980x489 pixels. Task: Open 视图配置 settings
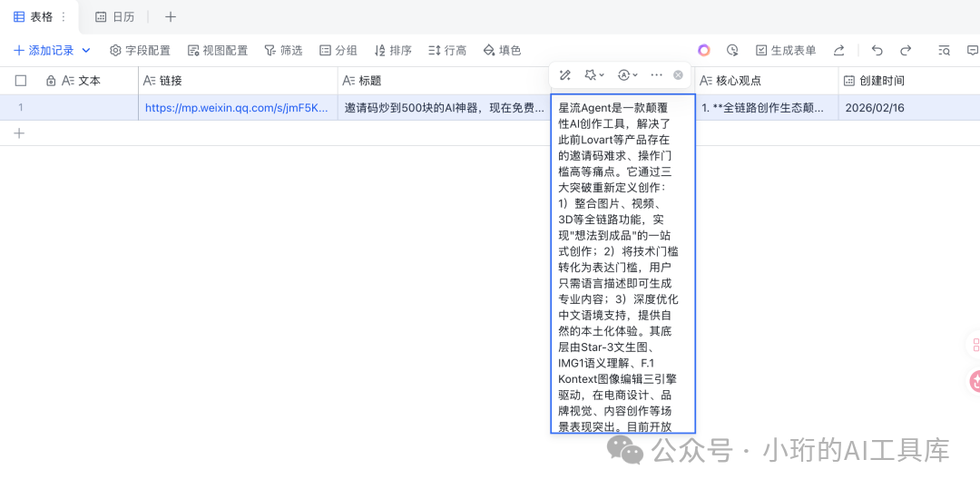[218, 51]
